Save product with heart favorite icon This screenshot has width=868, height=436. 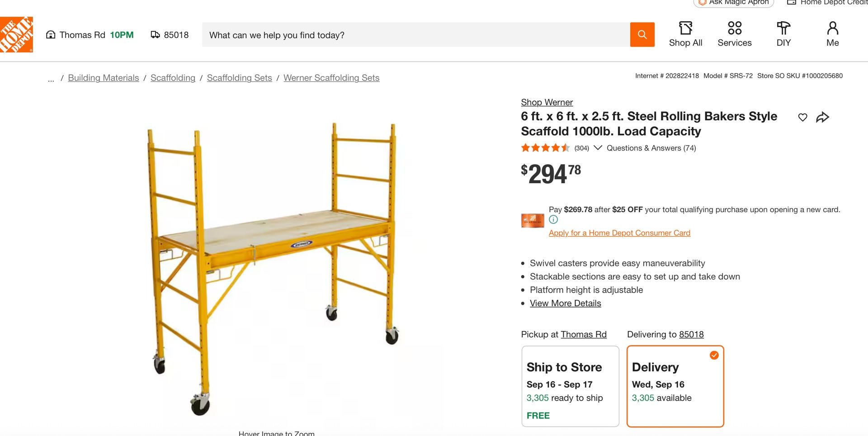[x=802, y=118]
